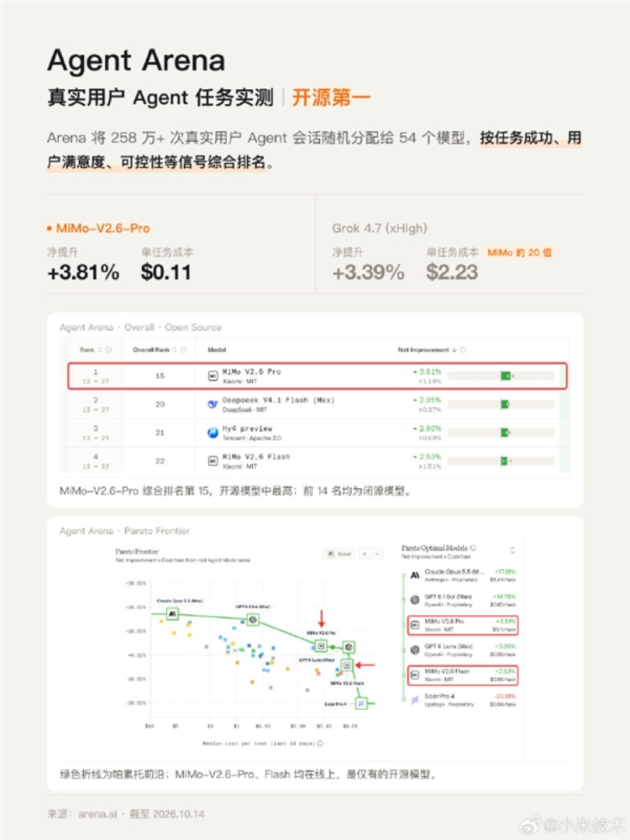Screen dimensions: 630x840
Task: Click the Pareto Frontier chart title
Action: click(x=137, y=551)
